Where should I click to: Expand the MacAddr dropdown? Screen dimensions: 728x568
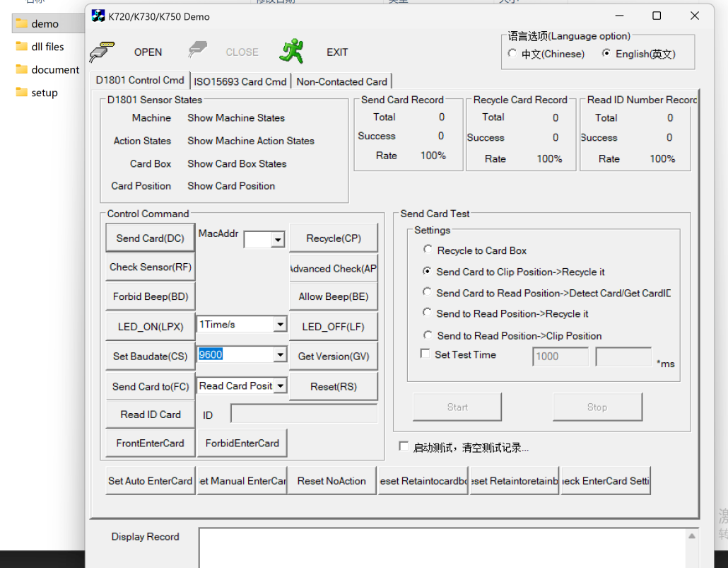278,240
